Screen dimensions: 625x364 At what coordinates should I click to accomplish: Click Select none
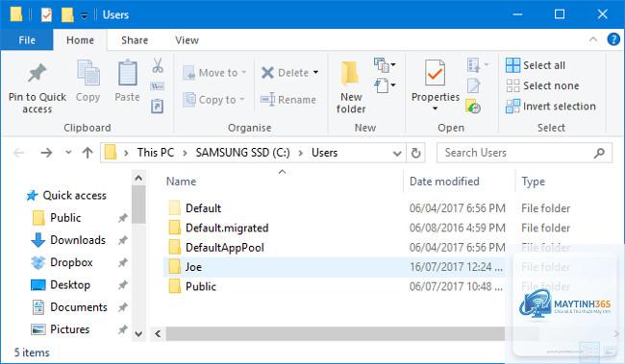tap(542, 85)
